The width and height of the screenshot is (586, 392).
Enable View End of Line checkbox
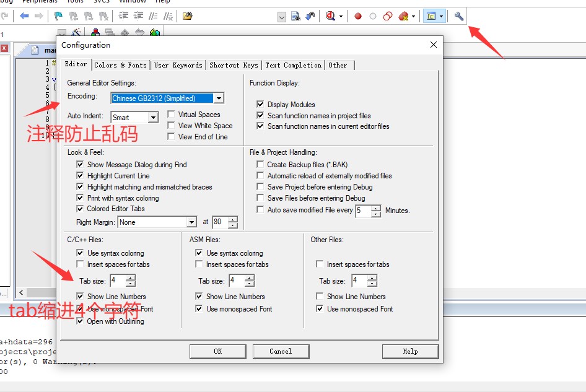click(x=171, y=136)
